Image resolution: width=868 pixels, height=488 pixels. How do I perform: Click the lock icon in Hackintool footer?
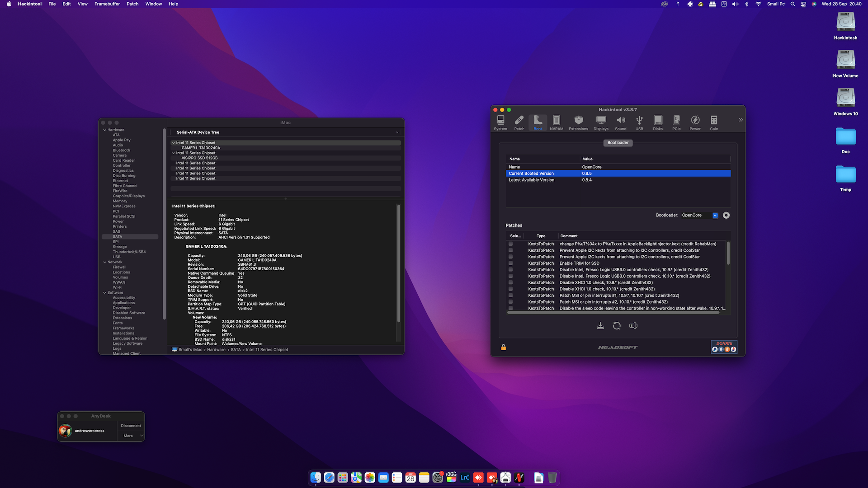[x=503, y=347]
